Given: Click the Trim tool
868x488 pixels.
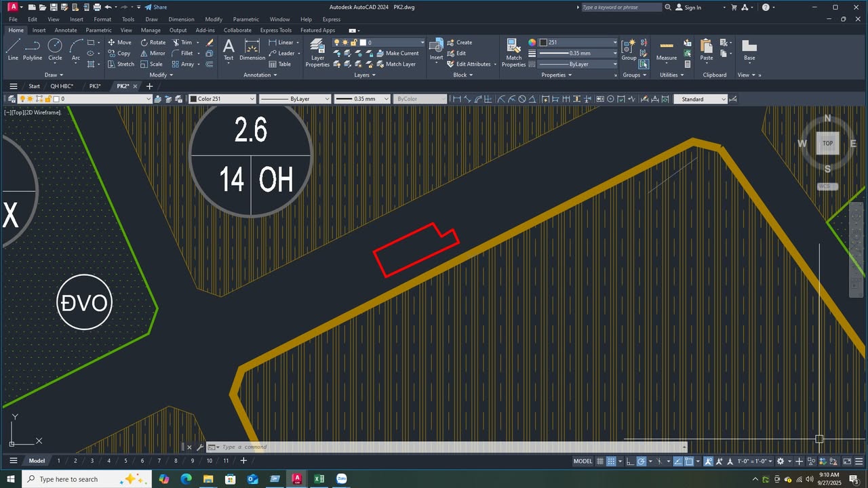Looking at the screenshot, I should 181,42.
